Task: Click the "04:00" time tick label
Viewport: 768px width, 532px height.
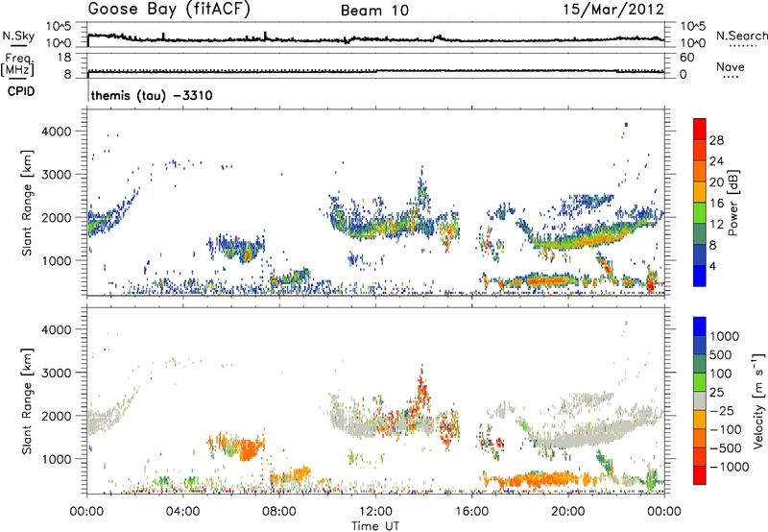Action: pyautogui.click(x=182, y=512)
